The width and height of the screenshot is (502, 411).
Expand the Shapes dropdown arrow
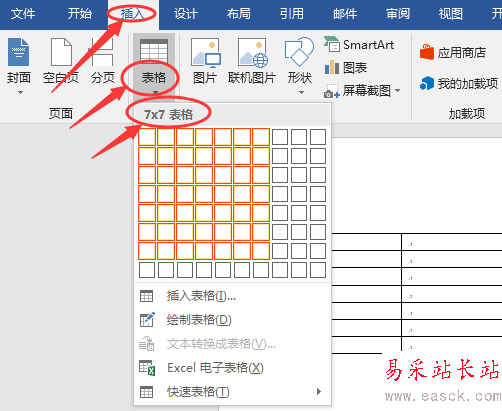301,92
